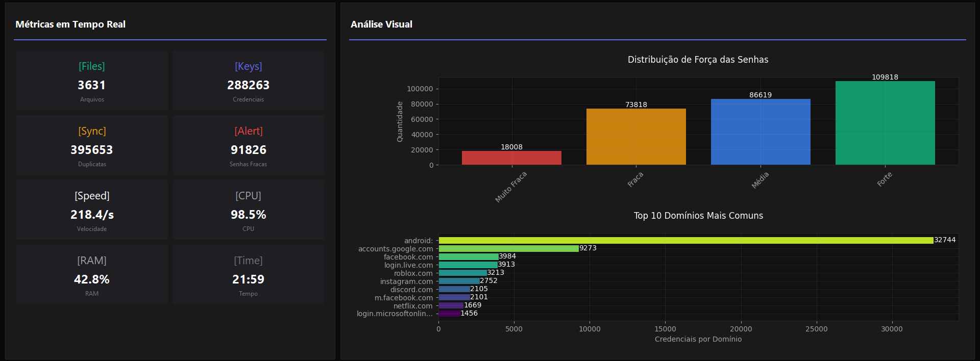
Task: Select the 21:59 elapsed time value
Action: [x=248, y=279]
